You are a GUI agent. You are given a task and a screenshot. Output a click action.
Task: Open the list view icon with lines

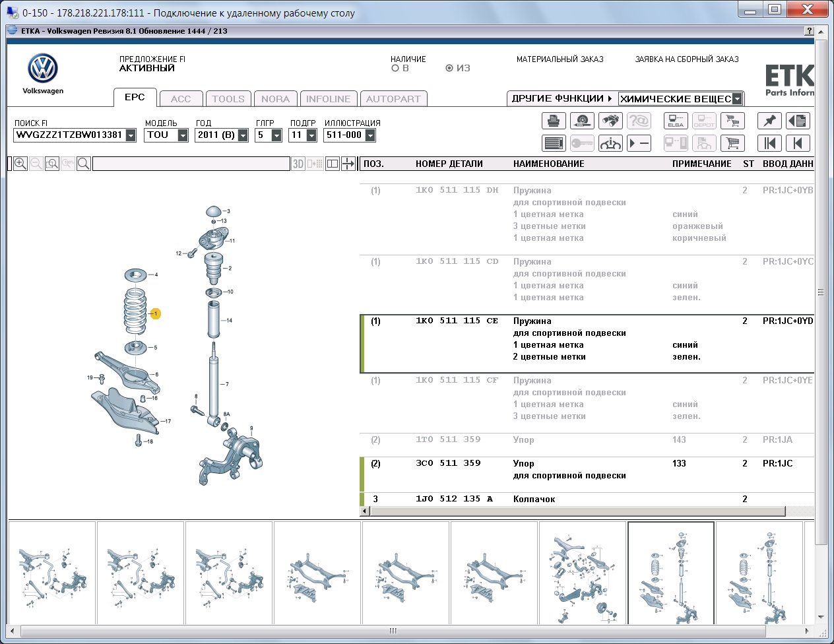tap(554, 143)
